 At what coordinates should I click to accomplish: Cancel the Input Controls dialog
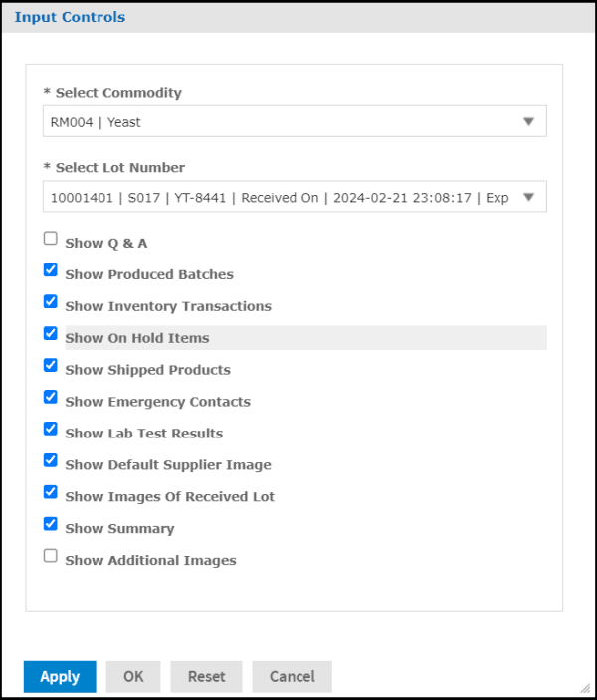[x=292, y=676]
